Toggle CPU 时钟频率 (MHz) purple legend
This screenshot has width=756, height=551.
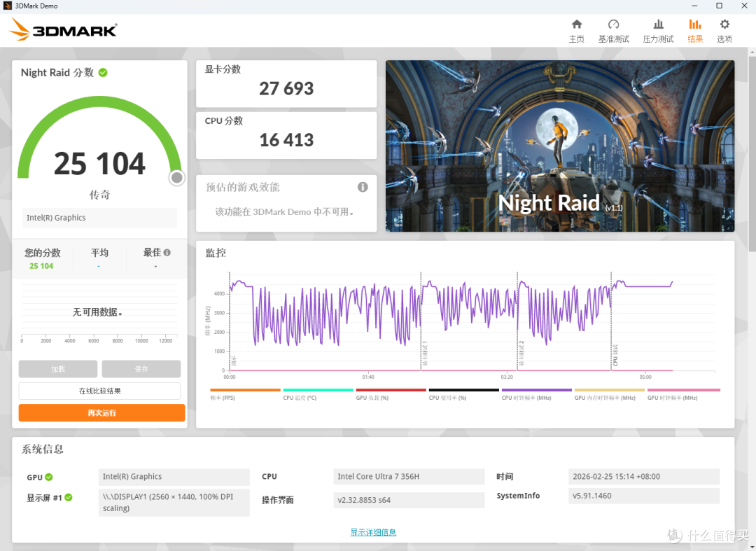(x=537, y=394)
